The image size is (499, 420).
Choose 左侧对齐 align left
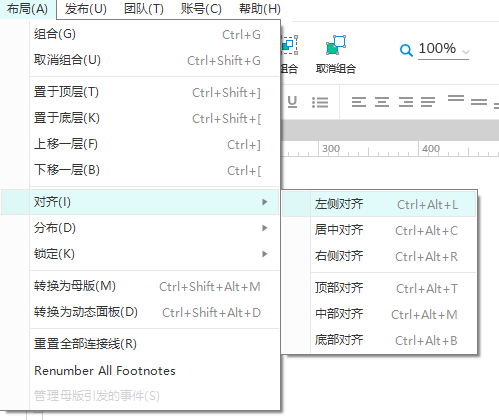(x=379, y=204)
